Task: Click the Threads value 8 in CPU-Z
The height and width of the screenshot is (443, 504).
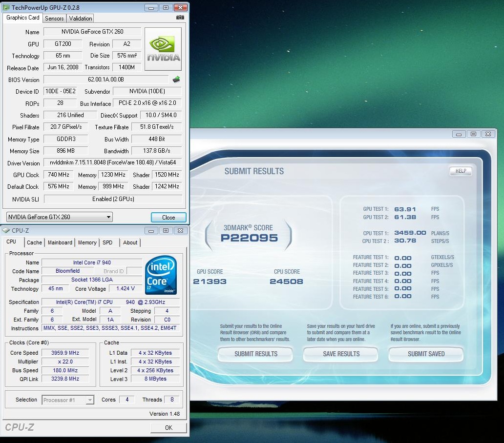Action: (x=172, y=400)
